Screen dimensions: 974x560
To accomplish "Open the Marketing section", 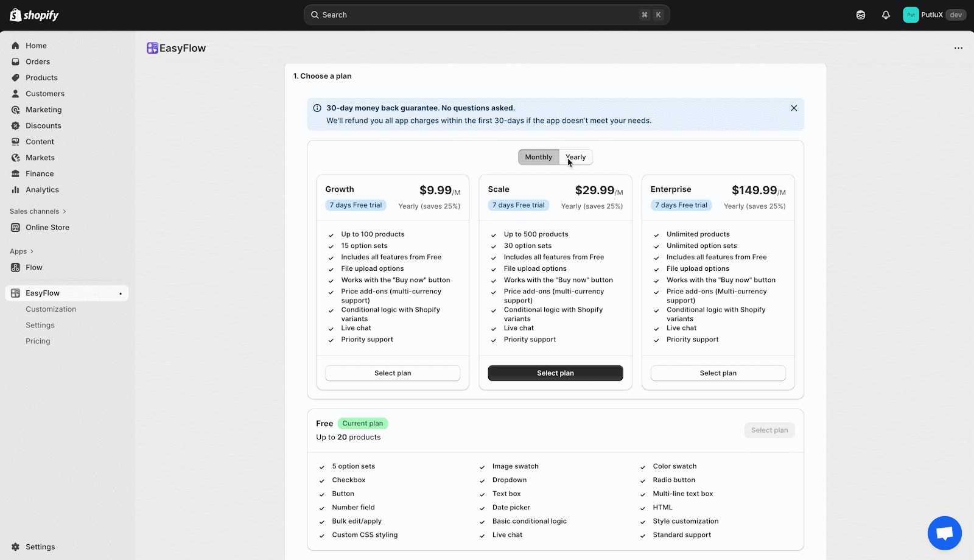I will 43,110.
